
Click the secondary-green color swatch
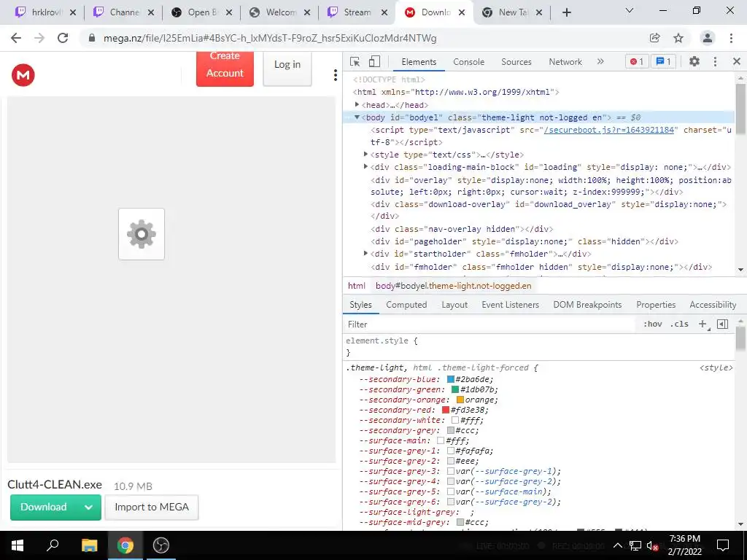(455, 389)
